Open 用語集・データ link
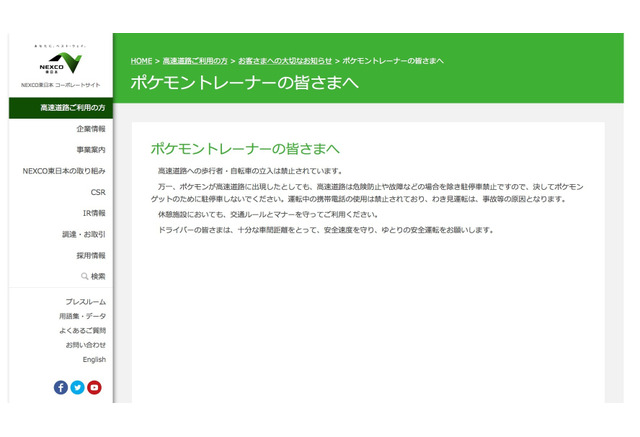The height and width of the screenshot is (437, 640). coord(82,316)
